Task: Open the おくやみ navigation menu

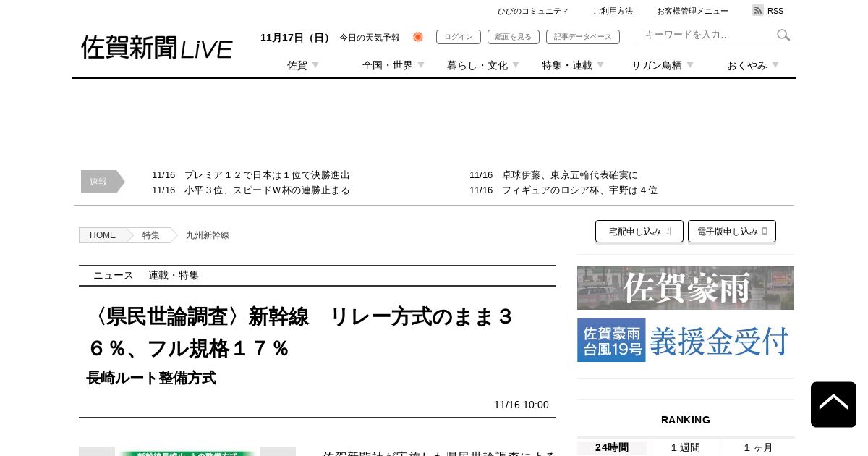Action: pos(747,65)
